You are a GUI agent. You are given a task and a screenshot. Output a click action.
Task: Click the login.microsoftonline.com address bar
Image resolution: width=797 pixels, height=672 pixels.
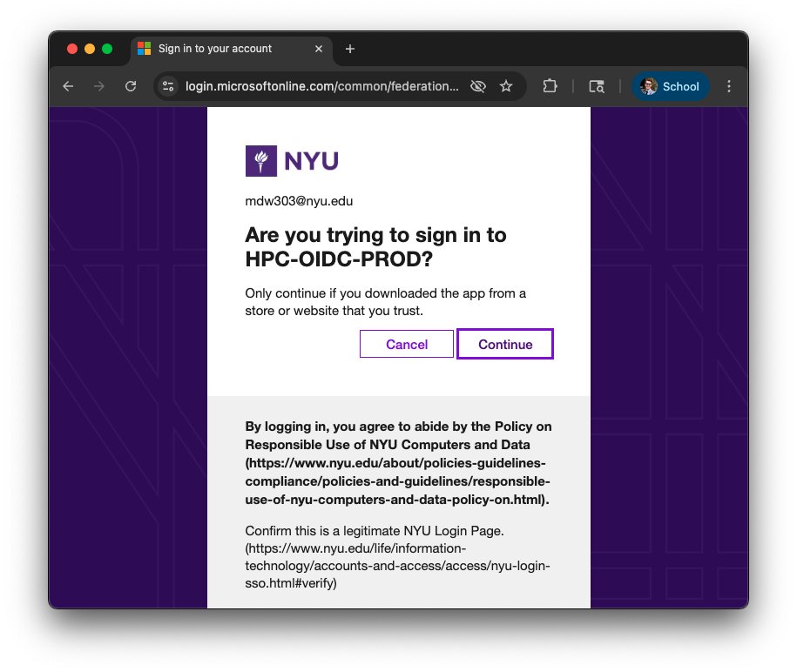[321, 86]
